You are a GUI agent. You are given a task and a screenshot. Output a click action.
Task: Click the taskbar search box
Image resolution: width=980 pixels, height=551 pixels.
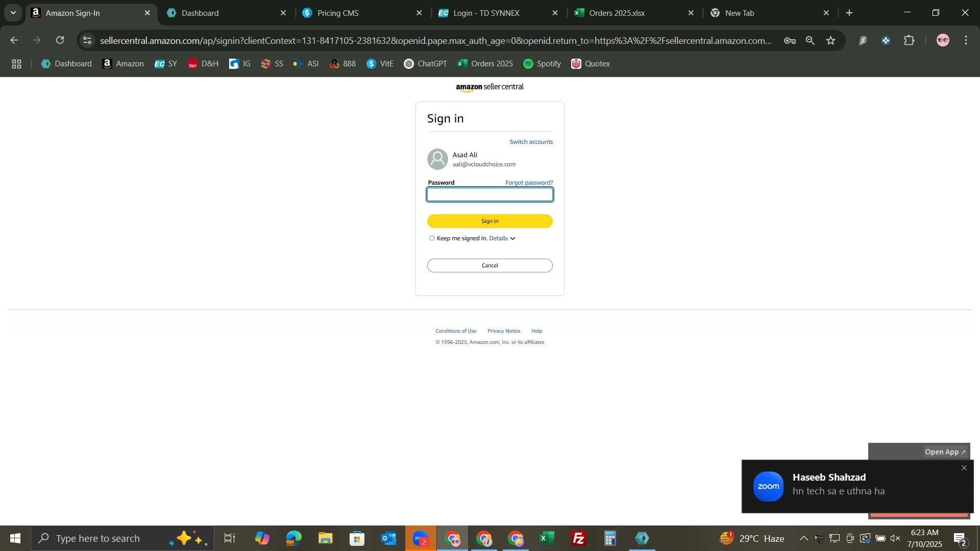pos(122,538)
